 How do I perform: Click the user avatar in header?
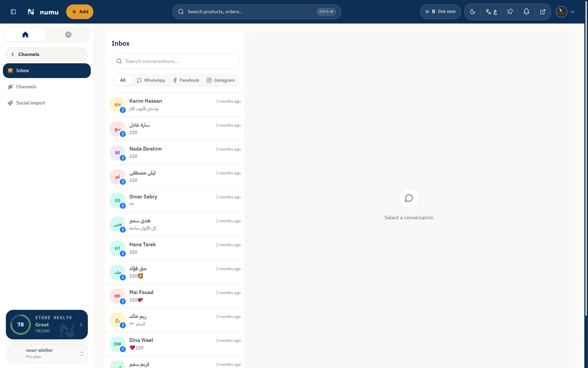pos(561,12)
